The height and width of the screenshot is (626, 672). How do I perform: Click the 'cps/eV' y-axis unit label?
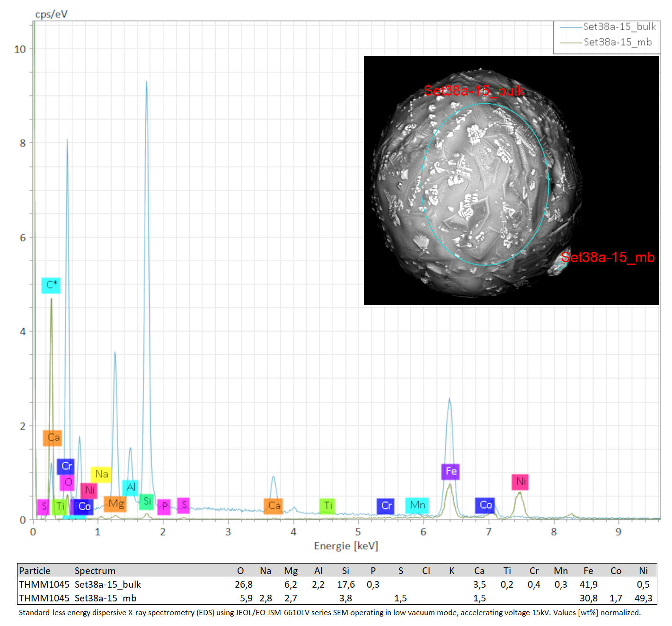point(52,14)
